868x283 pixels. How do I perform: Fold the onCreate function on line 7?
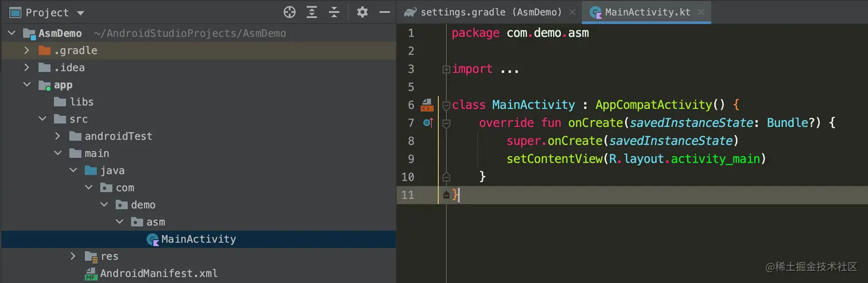click(x=446, y=123)
